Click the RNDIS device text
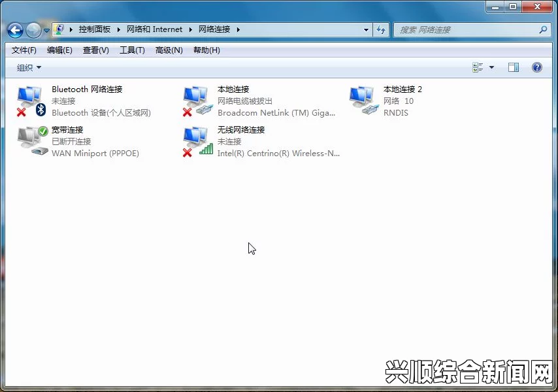This screenshot has height=392, width=558. 396,113
